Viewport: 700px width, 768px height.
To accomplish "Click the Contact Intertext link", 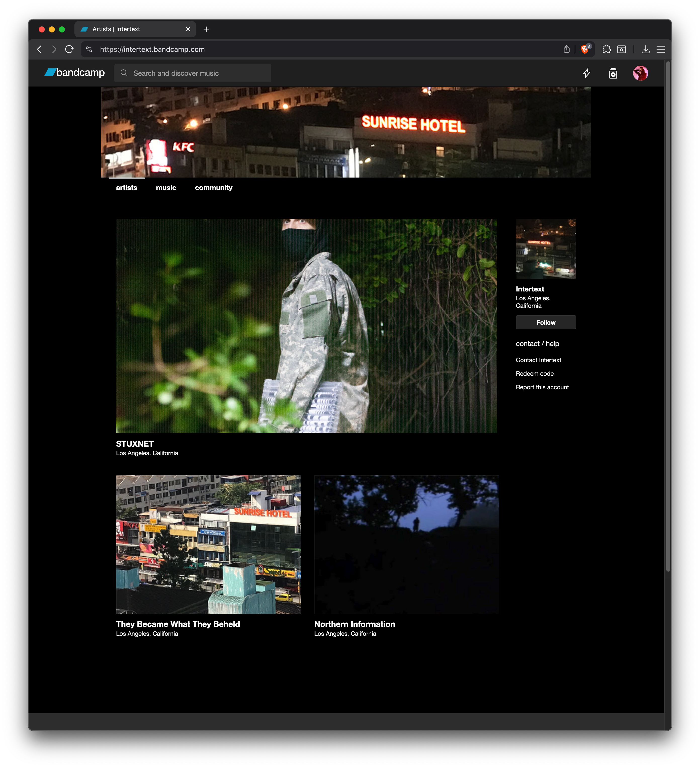I will (x=538, y=360).
